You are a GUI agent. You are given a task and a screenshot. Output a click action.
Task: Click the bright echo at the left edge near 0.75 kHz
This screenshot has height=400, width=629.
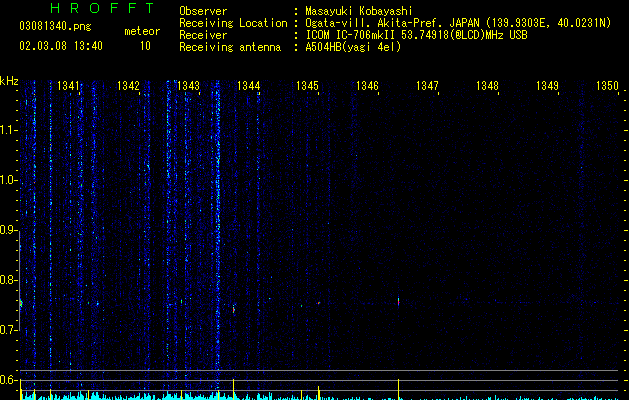[x=20, y=304]
